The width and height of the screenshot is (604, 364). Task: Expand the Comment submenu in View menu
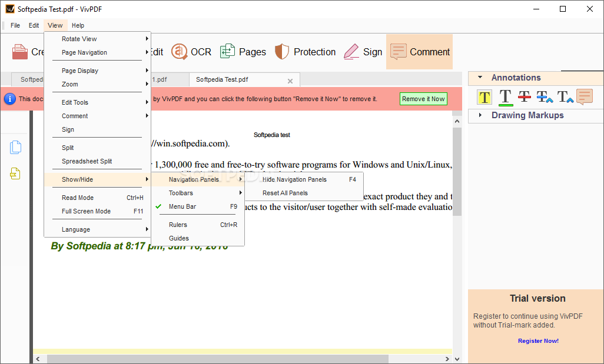click(98, 116)
